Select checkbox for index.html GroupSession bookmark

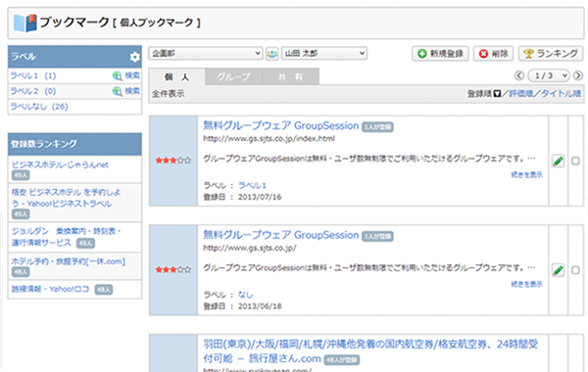tap(575, 162)
